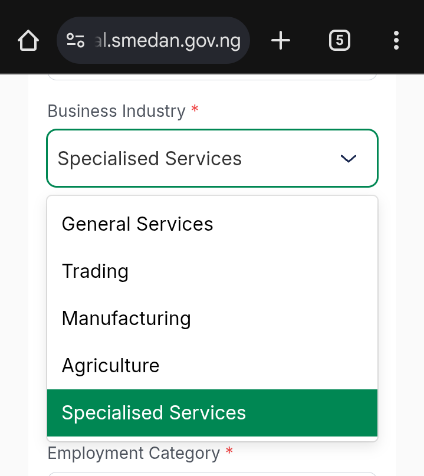Tap the smedan.gov.ng URL text
Viewport: 424px width, 476px height.
[x=168, y=41]
